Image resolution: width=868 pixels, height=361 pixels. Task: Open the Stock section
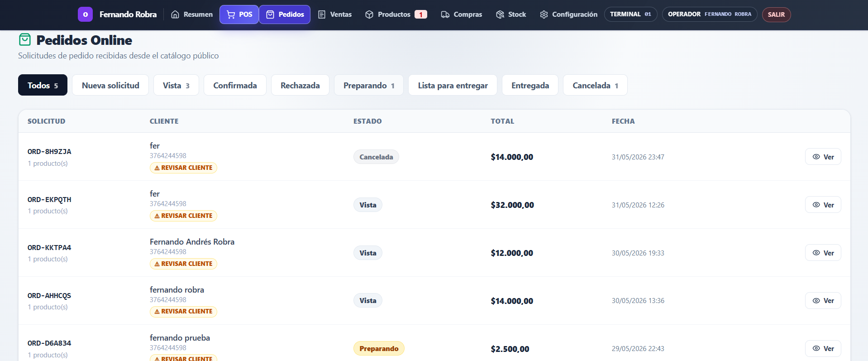[511, 14]
